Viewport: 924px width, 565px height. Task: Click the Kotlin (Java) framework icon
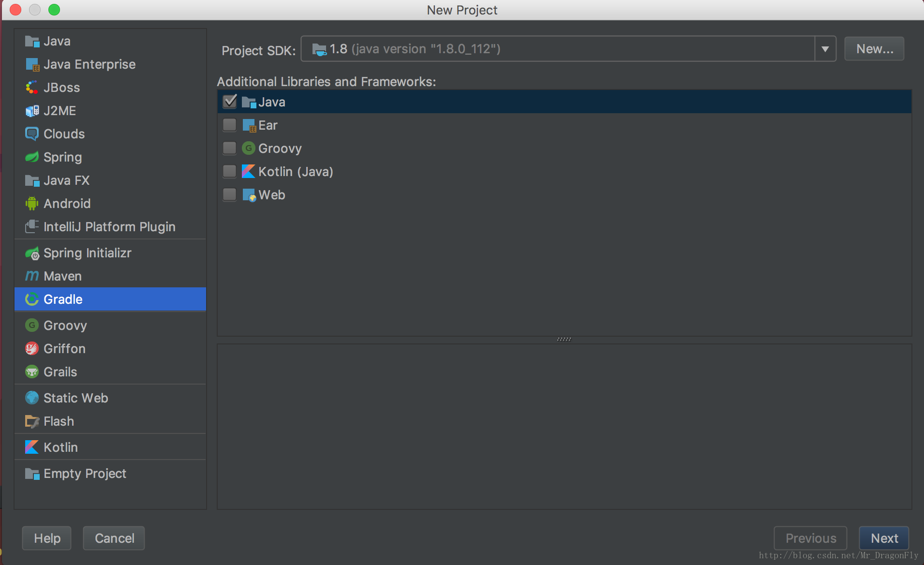click(x=249, y=171)
